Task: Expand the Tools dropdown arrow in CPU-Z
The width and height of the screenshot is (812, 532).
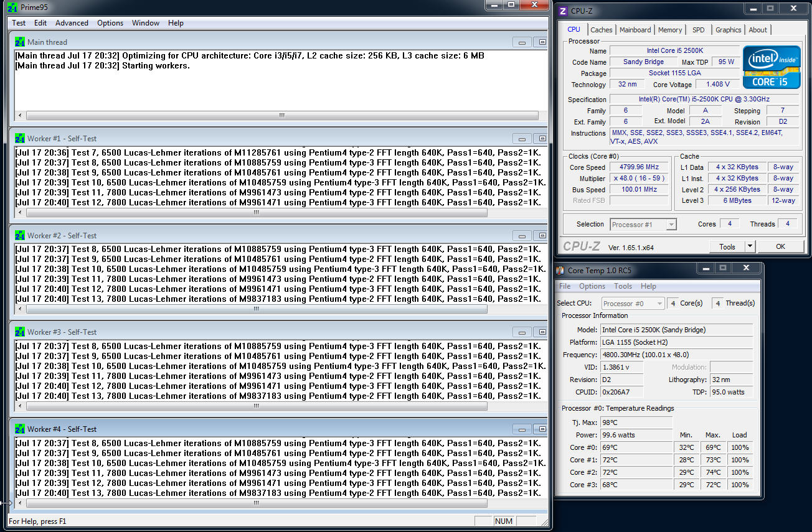Action: point(750,247)
